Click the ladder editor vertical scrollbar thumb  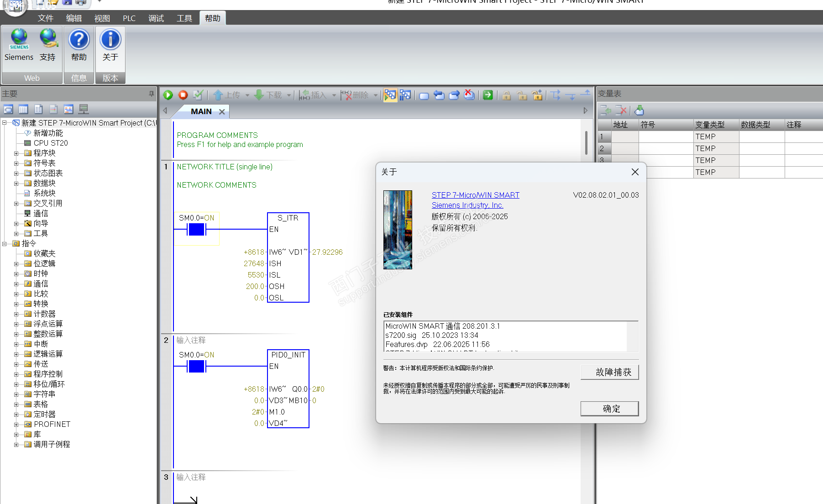tap(586, 143)
